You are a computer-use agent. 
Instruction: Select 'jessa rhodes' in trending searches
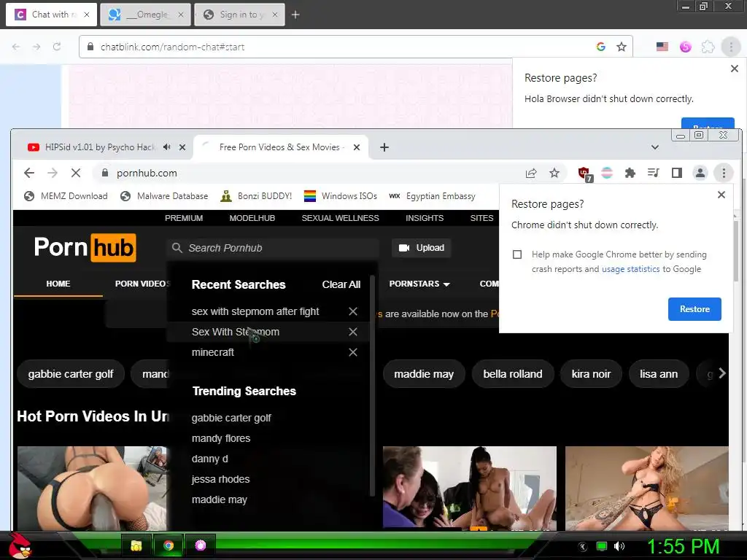click(x=220, y=480)
